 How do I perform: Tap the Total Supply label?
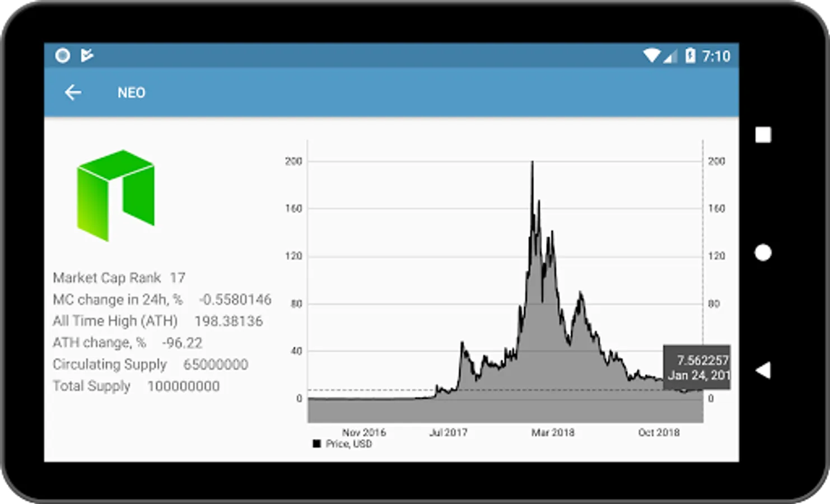[91, 386]
